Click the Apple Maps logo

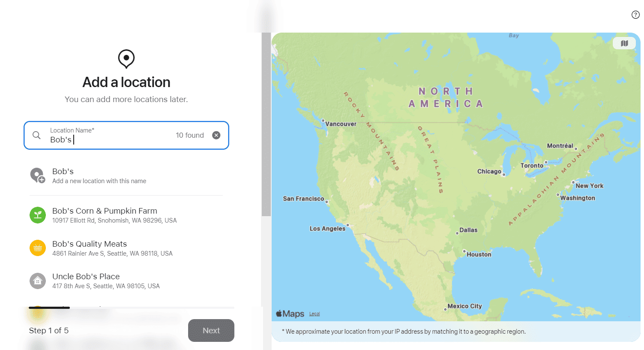click(x=290, y=314)
